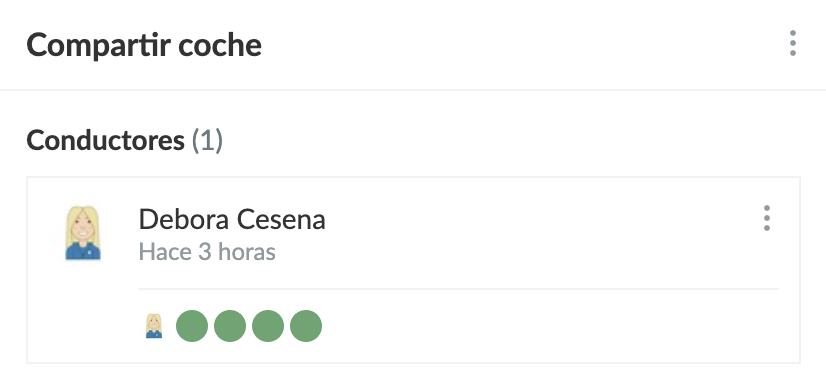Select the first green seat circle

click(192, 326)
